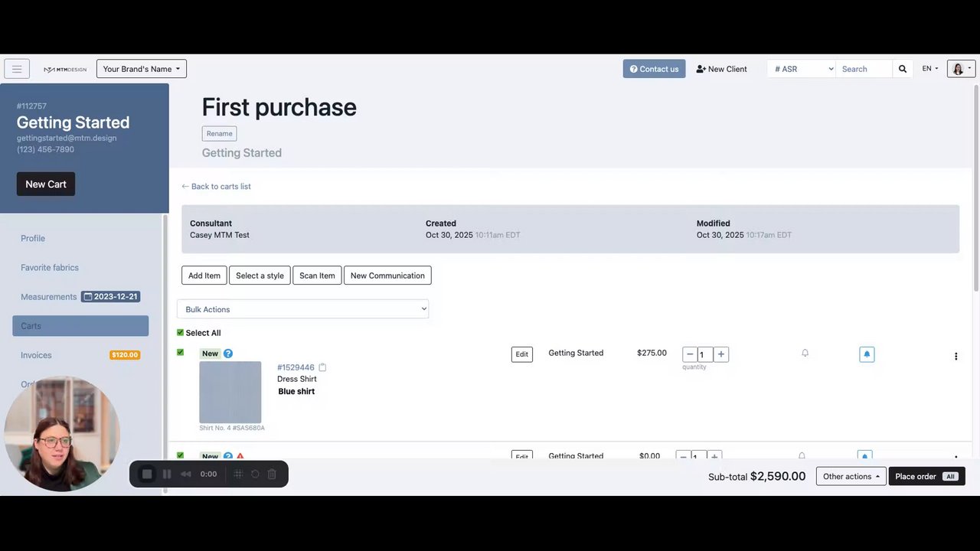This screenshot has height=551, width=980.
Task: Click the Blue shirt fabric thumbnail
Action: coord(230,392)
